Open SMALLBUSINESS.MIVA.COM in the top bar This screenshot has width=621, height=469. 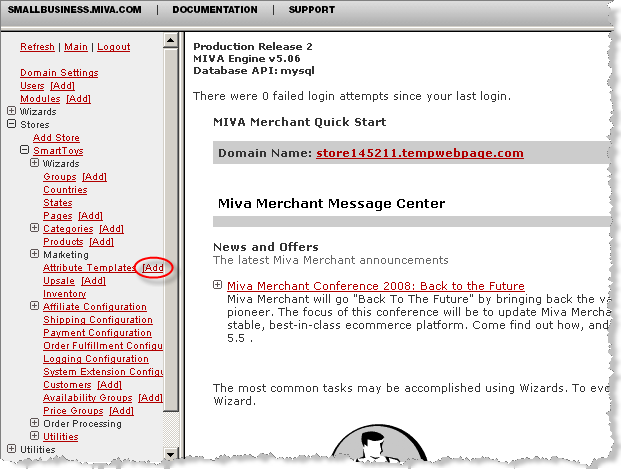(74, 10)
